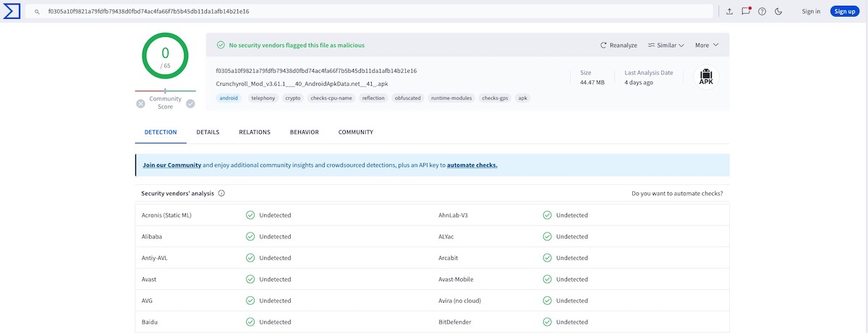Click the Sign up button

pyautogui.click(x=844, y=12)
